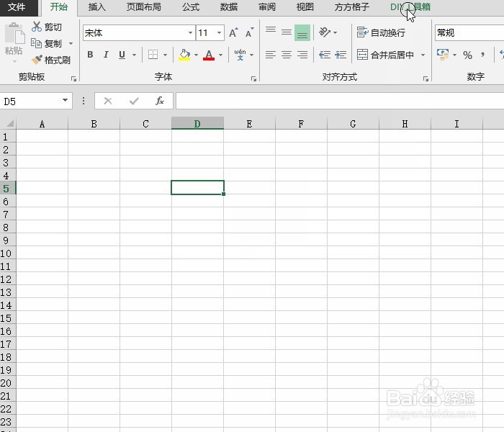
Task: Open Merge and Center dropdown arrow
Action: pyautogui.click(x=423, y=55)
